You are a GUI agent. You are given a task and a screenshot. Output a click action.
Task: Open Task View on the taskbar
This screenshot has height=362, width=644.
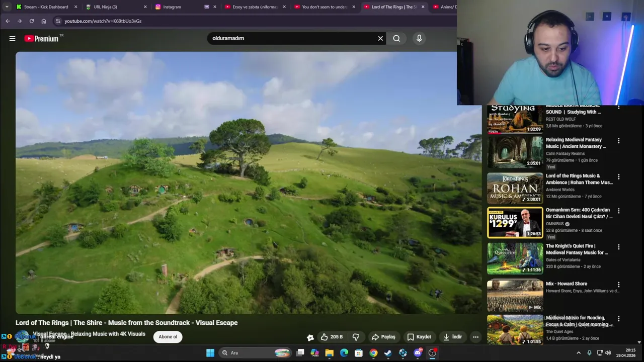pyautogui.click(x=300, y=353)
